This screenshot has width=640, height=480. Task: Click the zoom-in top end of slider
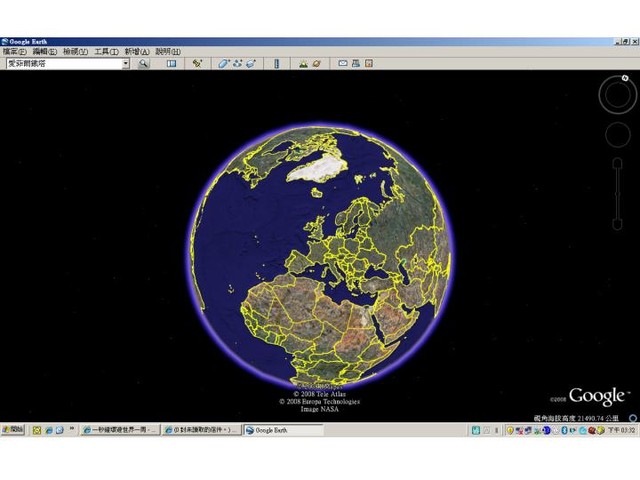[618, 162]
